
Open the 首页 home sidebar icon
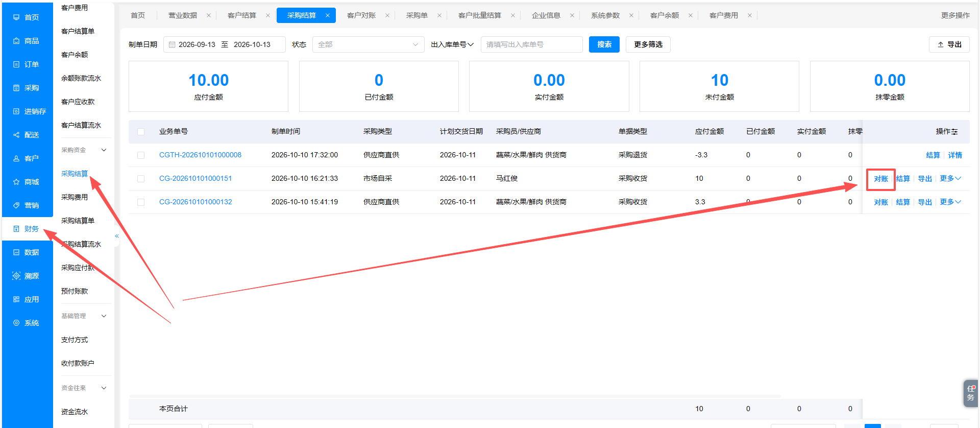[16, 17]
